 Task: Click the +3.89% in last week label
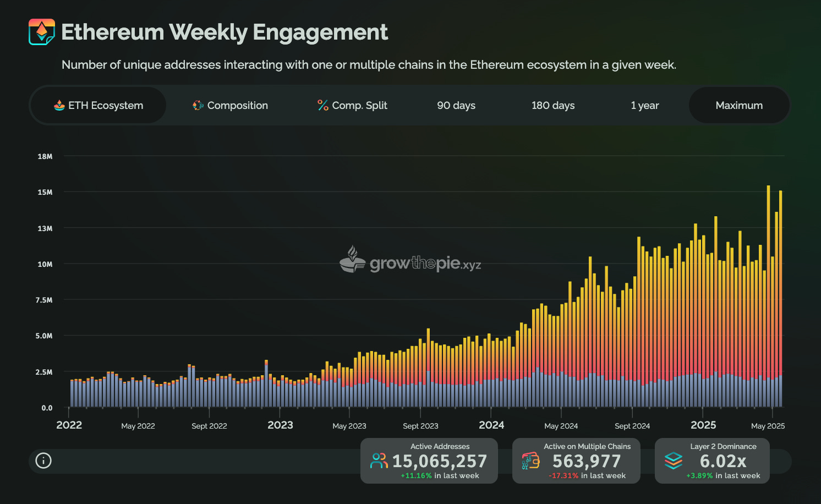tap(723, 476)
